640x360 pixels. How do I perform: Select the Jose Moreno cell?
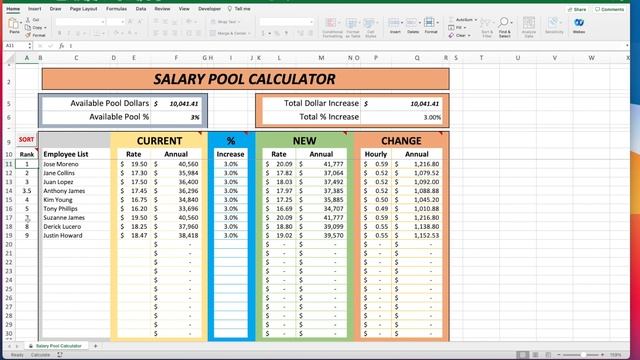(76, 164)
